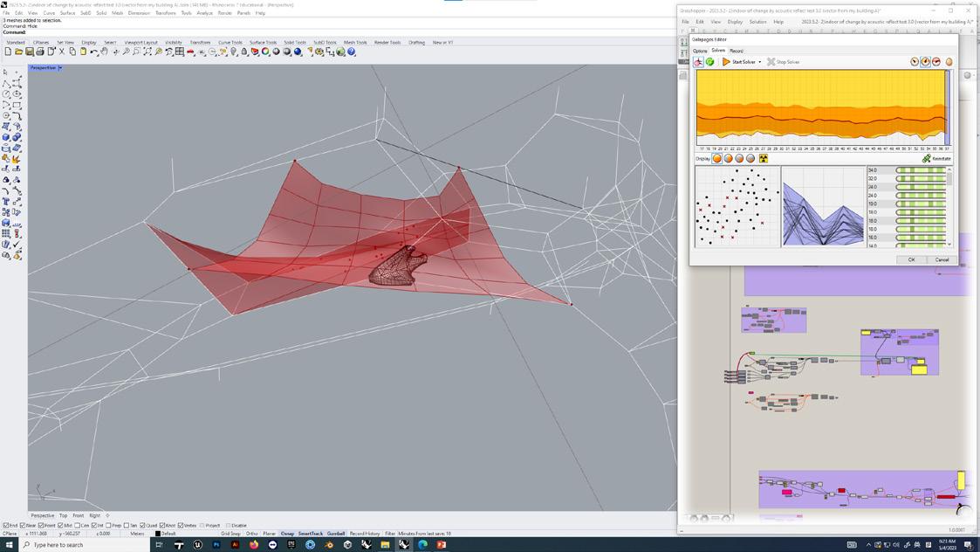Click the Help question mark toolbar icon
This screenshot has width=980, height=552.
[352, 52]
